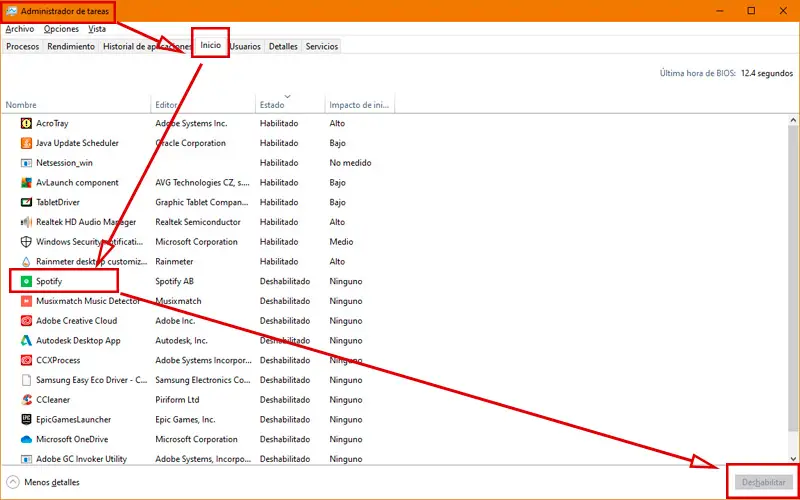
Task: Select the Autodesk, Inc. editor cell
Action: point(181,340)
